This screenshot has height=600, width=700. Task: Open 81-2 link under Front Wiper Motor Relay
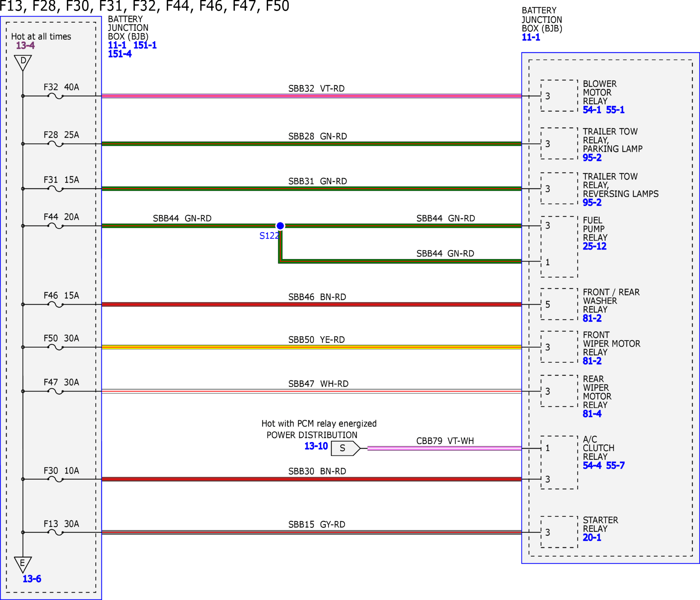(x=592, y=361)
